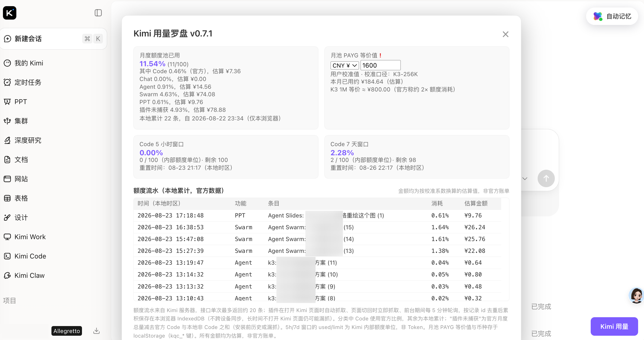
Task: Click the Allegretto plan badge
Action: point(67,331)
